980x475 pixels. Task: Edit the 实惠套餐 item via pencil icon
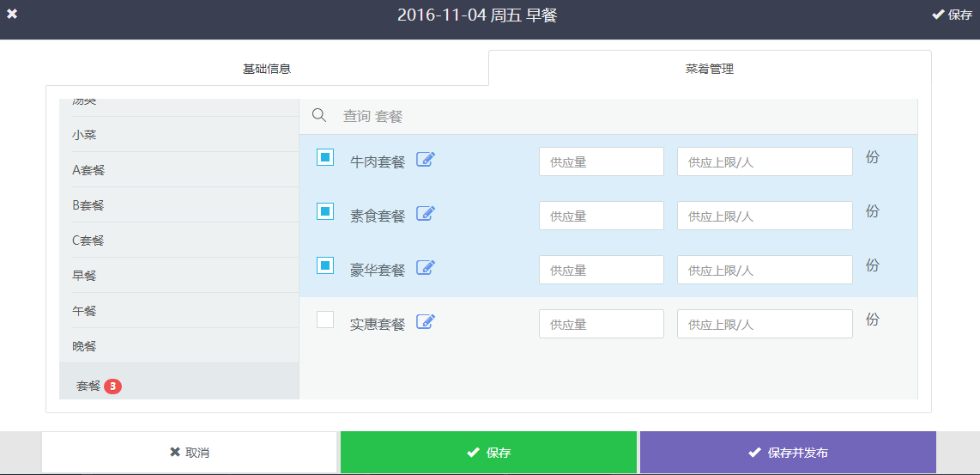[x=426, y=322]
